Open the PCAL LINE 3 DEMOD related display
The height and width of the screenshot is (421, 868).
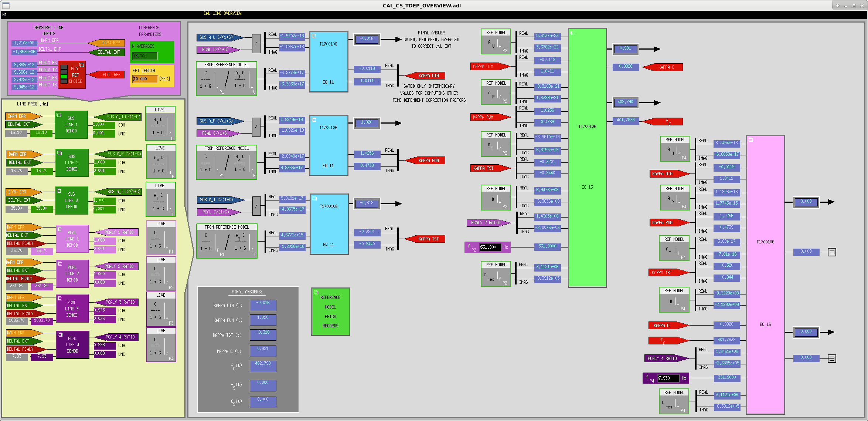tap(59, 298)
